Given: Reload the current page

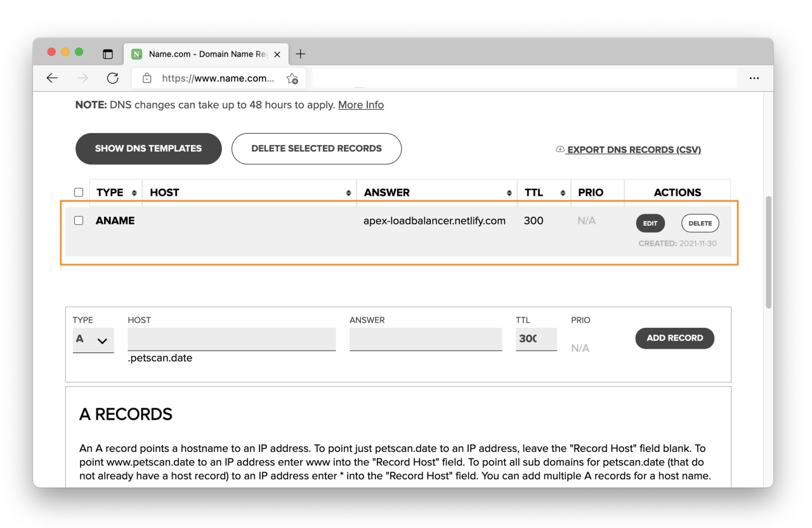Looking at the screenshot, I should point(112,77).
